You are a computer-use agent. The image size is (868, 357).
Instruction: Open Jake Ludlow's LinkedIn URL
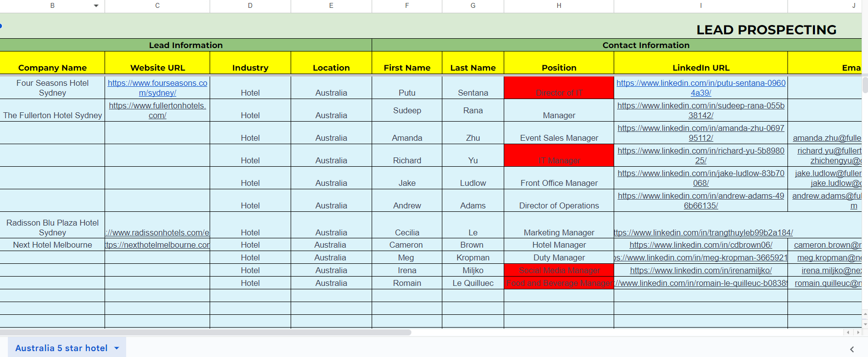coord(701,178)
